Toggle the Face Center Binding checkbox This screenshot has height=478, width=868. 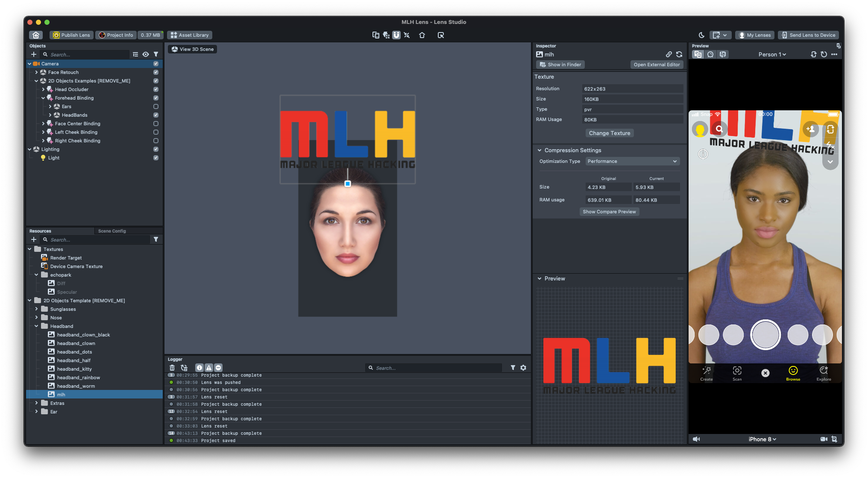[156, 124]
